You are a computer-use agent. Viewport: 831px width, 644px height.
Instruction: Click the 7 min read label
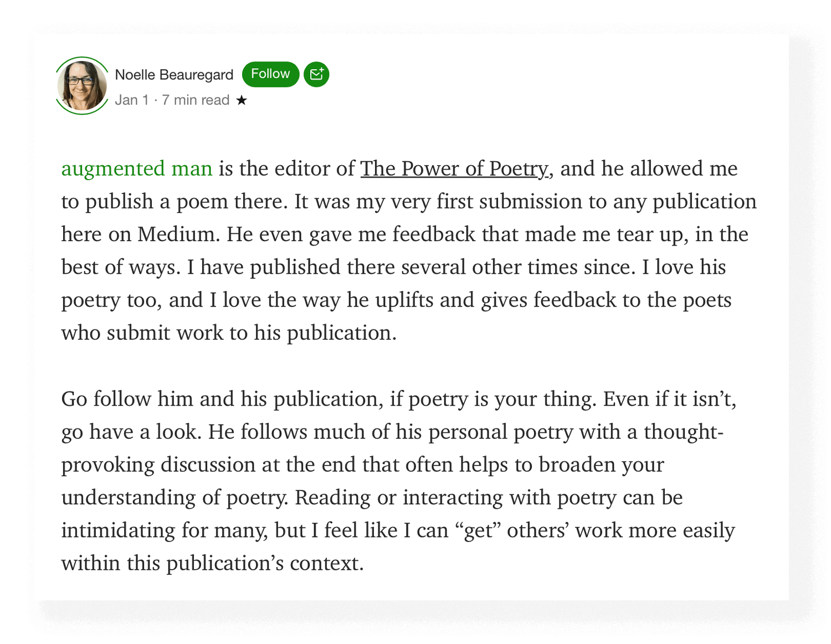(196, 100)
